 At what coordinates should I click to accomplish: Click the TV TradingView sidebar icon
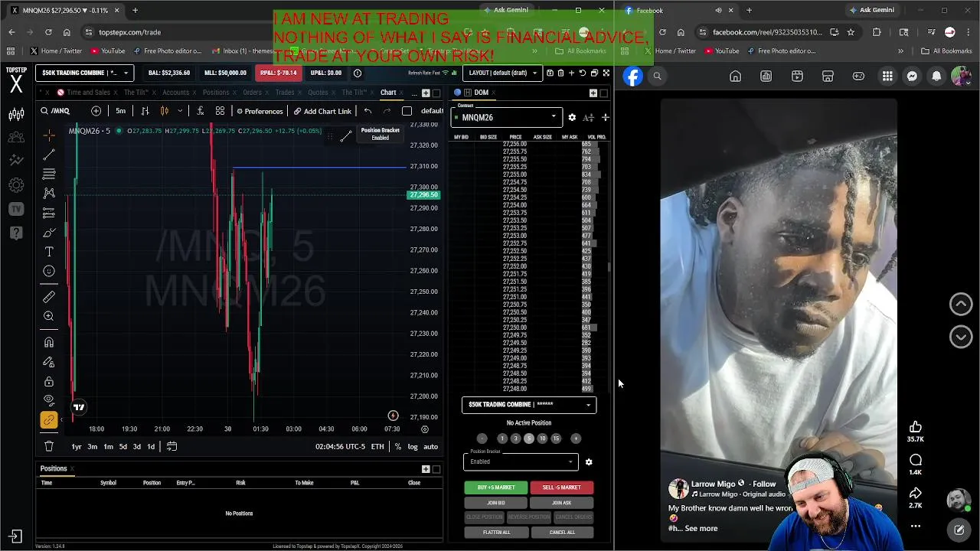pos(16,209)
